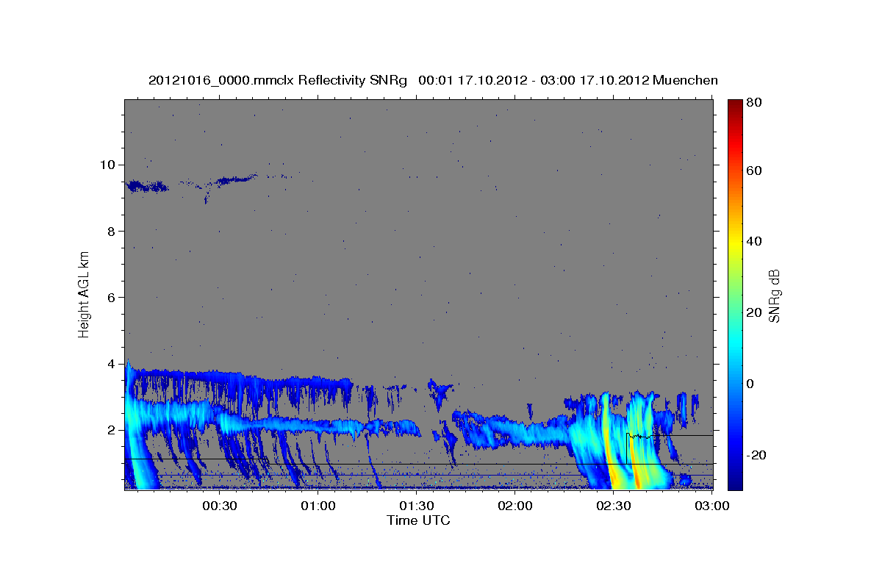Click the cirrus cloud echo near 9 km

click(x=148, y=187)
